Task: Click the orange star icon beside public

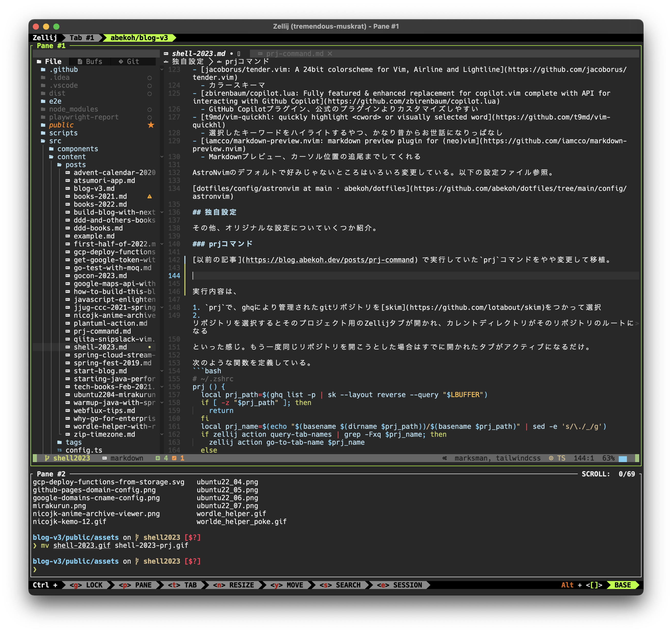Action: point(151,125)
